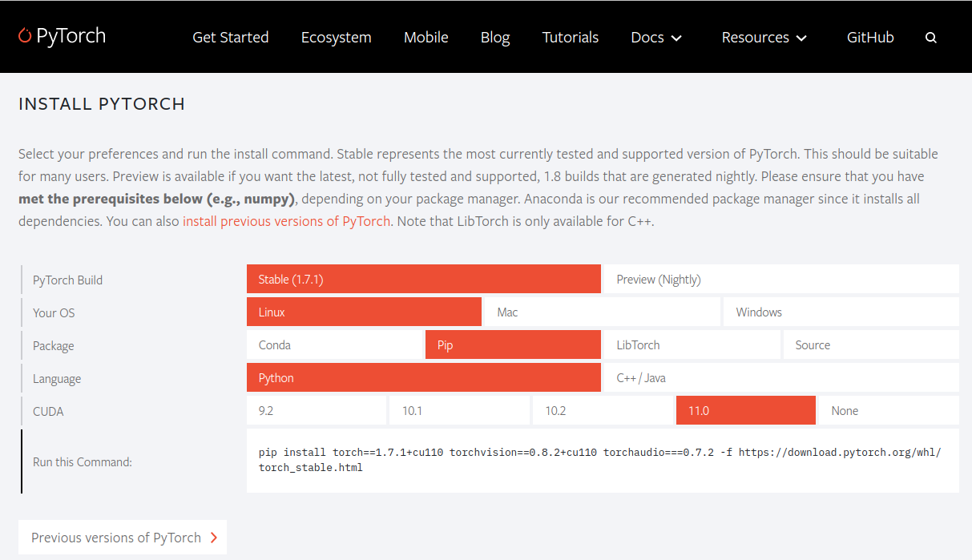This screenshot has width=972, height=560.
Task: Select CUDA 10.2
Action: [603, 410]
